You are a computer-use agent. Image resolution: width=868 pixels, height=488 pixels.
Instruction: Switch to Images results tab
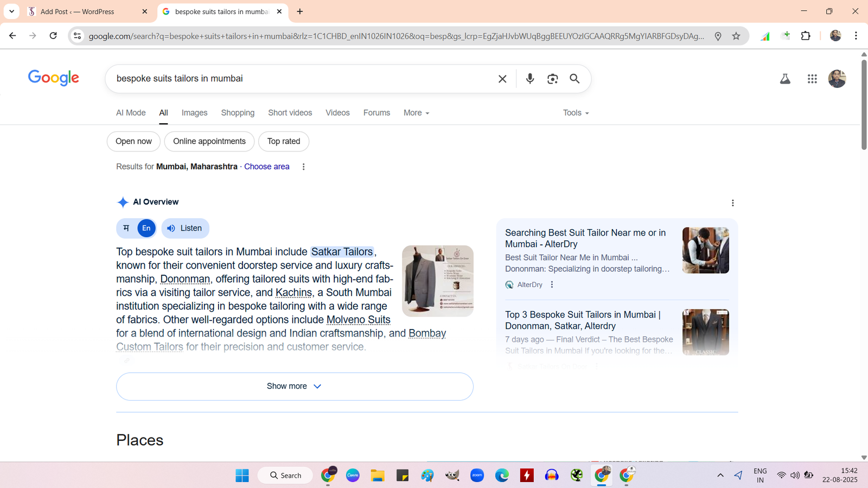pyautogui.click(x=194, y=113)
